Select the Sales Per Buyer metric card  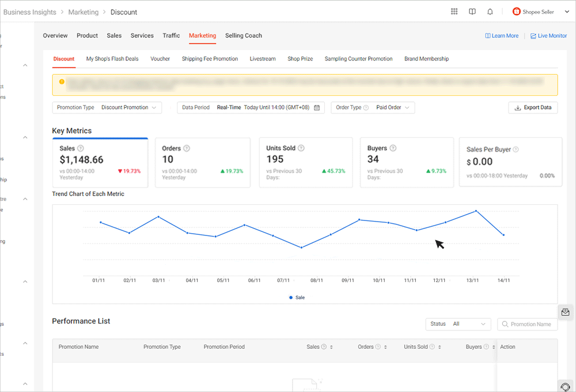click(510, 162)
